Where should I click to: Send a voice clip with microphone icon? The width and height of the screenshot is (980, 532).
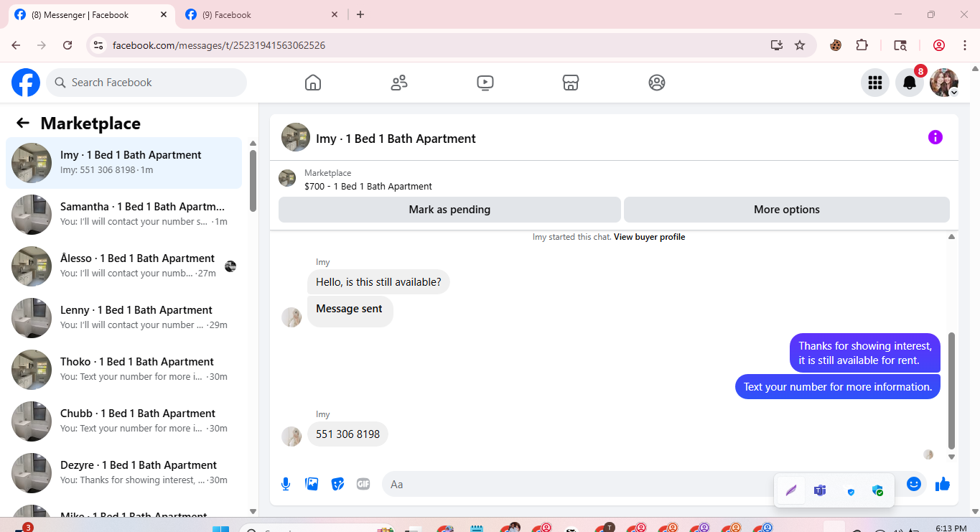(286, 484)
